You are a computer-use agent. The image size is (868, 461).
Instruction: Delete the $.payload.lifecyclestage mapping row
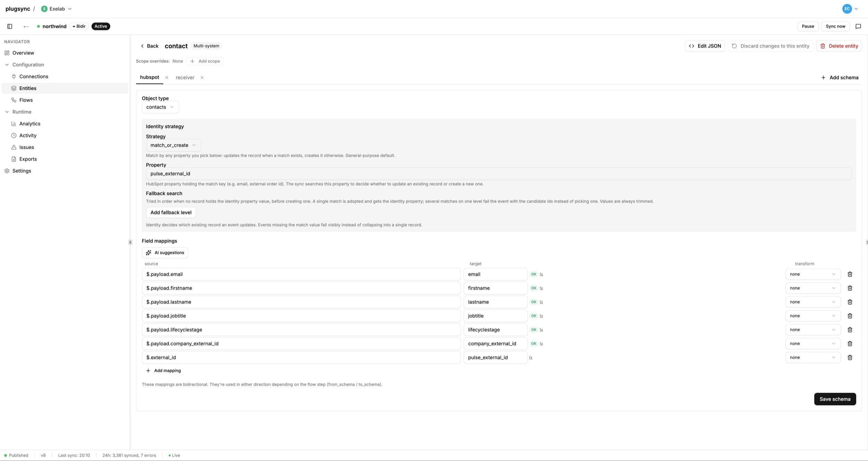(x=850, y=330)
